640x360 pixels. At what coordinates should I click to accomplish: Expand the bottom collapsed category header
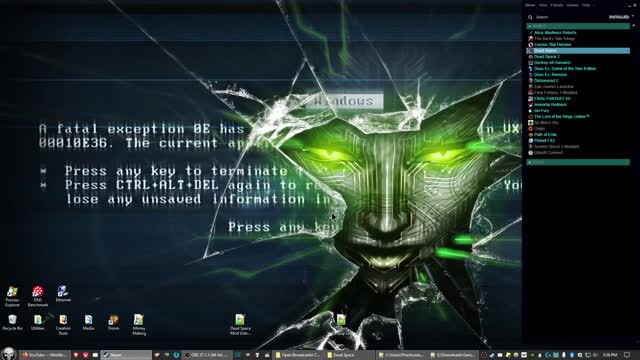click(578, 162)
